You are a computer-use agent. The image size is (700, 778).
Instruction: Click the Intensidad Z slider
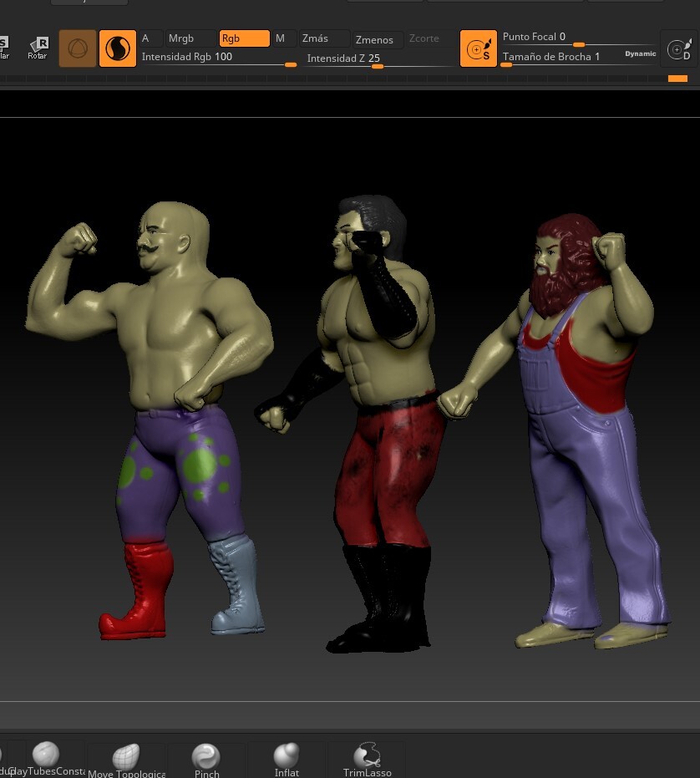pos(380,59)
